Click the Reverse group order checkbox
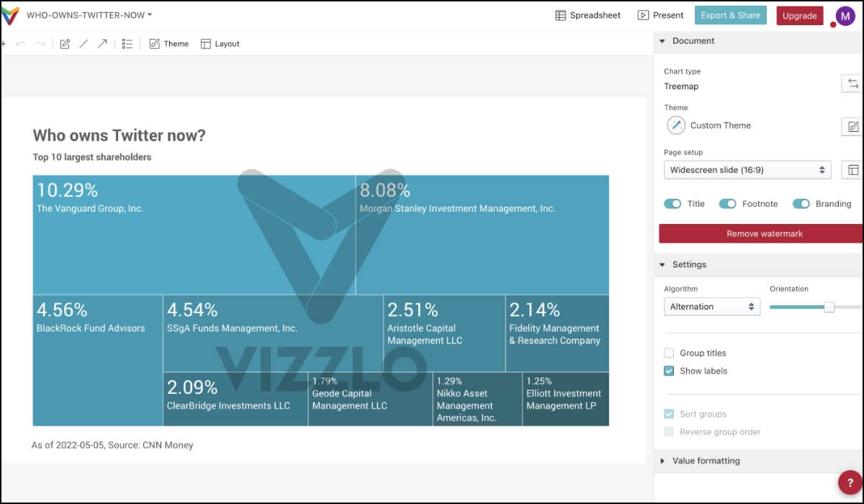Screen dimensions: 864x504 (669, 432)
